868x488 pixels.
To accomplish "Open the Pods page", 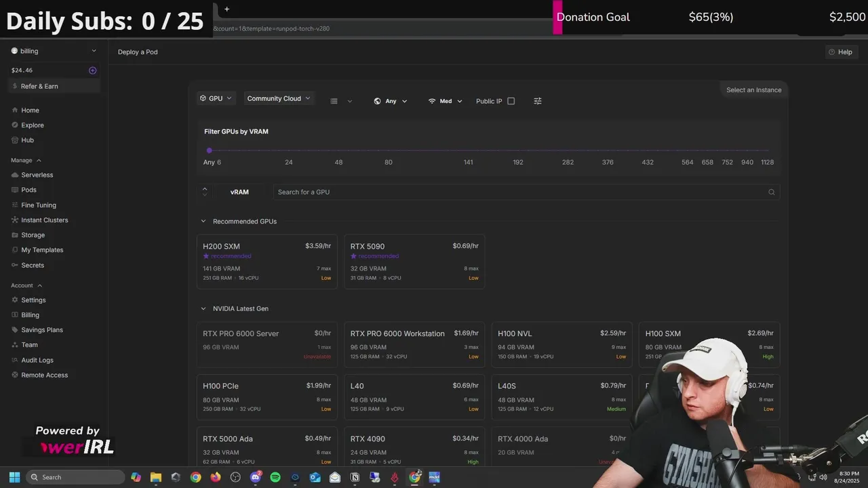I will (28, 190).
